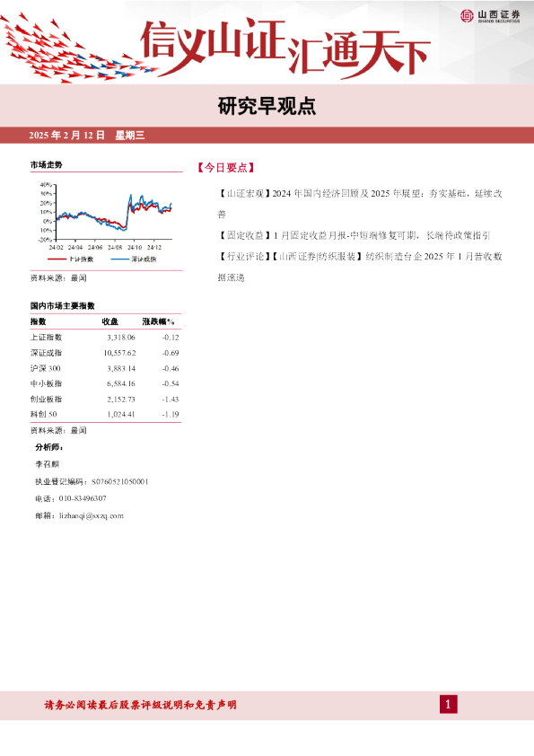
Task: Click the email lizhaoqi@sxzq.com
Action: point(92,516)
